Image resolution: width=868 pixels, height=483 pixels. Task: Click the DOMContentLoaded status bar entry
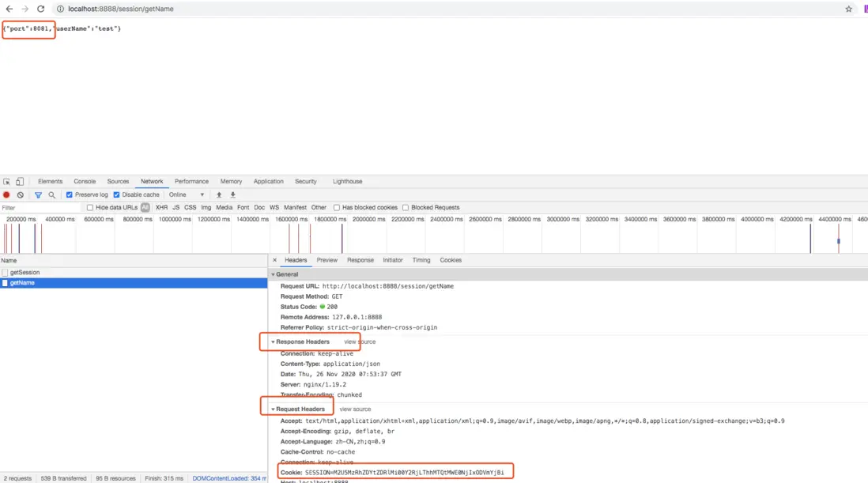pos(229,478)
